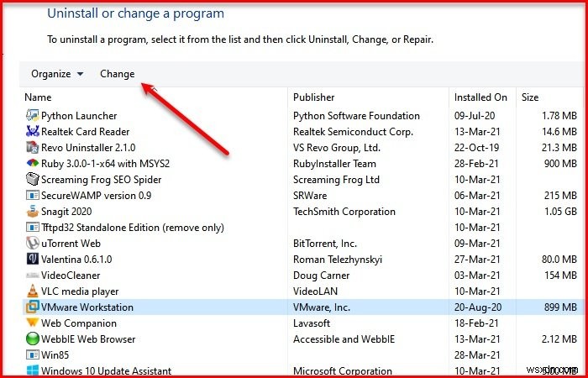Screen dimensions: 588x378
Task: Click publisher VMware, Inc.
Action: coord(322,307)
